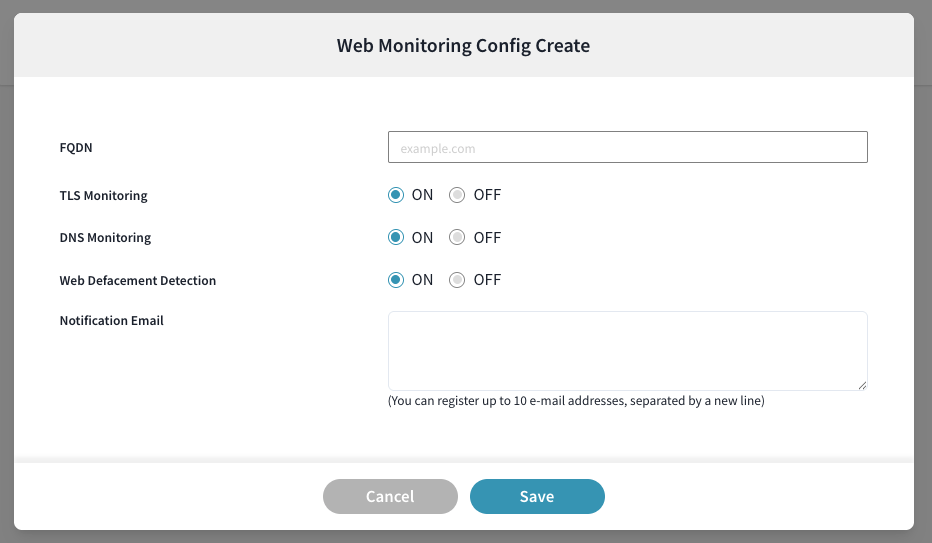Click the FQDN input field
Screen dimensions: 932x543
(x=627, y=148)
